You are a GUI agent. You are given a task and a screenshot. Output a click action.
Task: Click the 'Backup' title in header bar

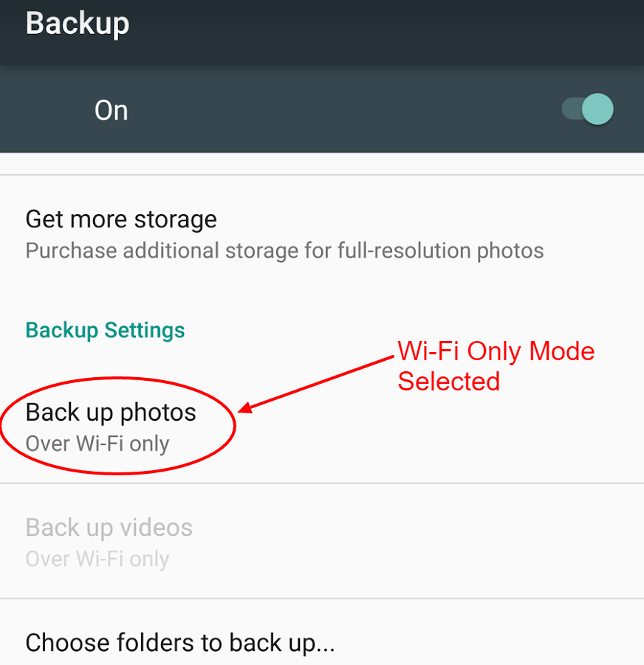point(78,24)
